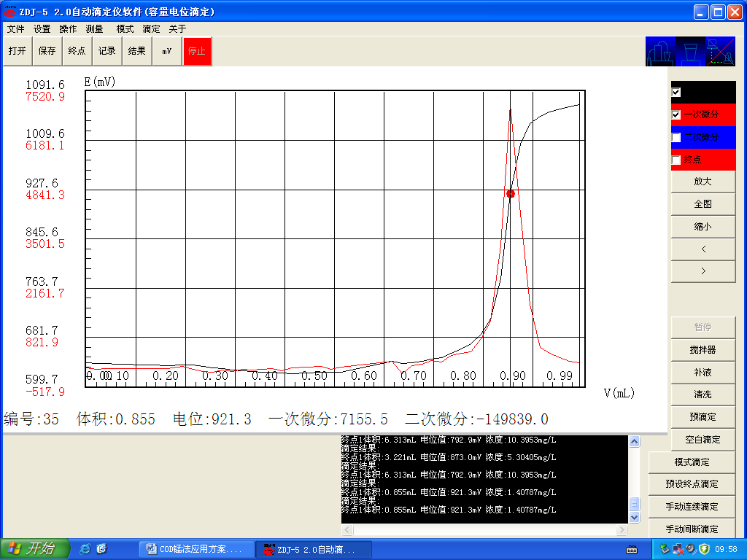Shift the graph right with the > button

pyautogui.click(x=703, y=271)
